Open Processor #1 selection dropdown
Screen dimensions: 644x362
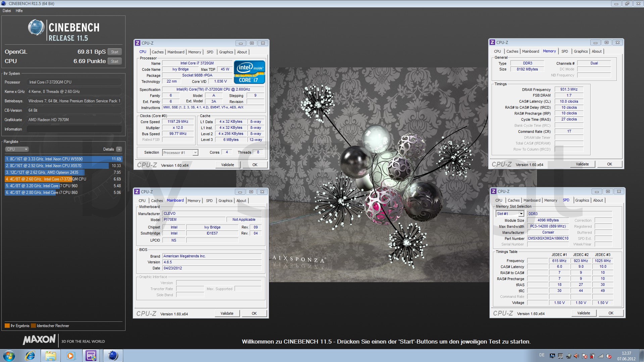pos(180,153)
